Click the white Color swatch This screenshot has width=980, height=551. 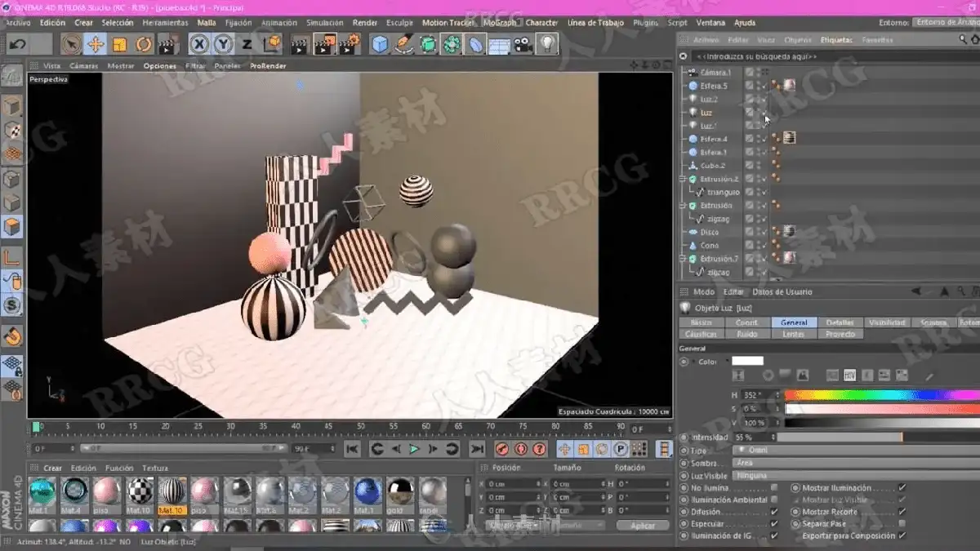tap(747, 361)
